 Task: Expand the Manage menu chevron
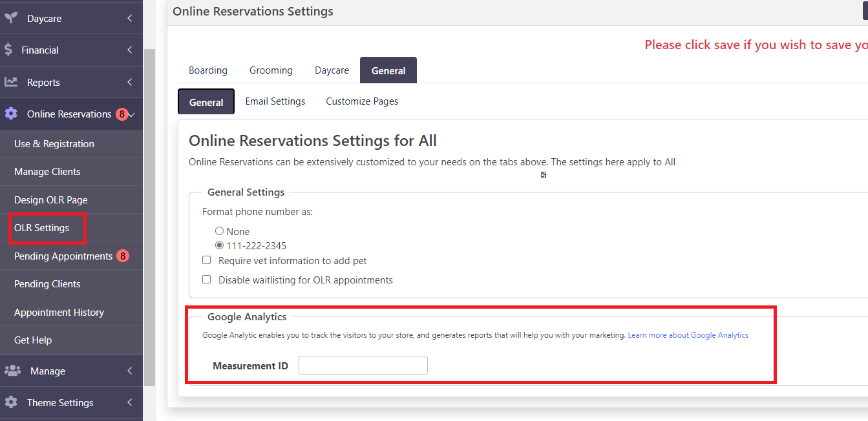[130, 371]
